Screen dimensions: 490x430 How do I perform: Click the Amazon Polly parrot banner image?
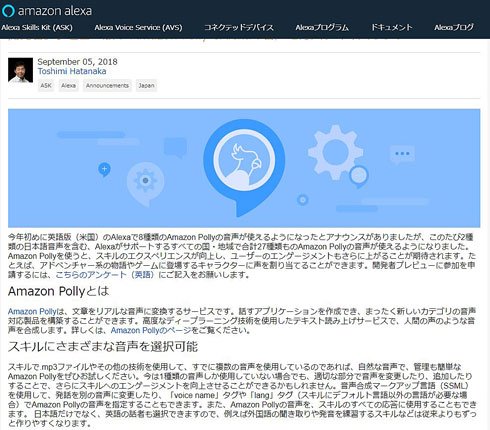tap(244, 168)
